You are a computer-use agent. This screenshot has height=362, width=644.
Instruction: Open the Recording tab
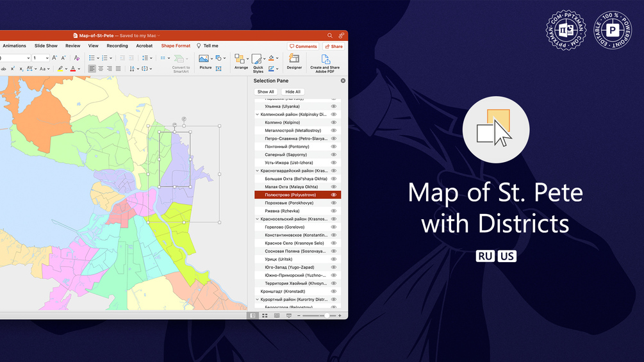coord(117,46)
